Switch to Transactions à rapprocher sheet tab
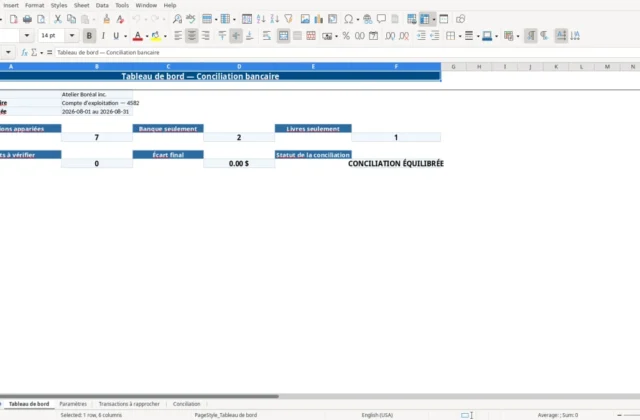 (x=129, y=404)
